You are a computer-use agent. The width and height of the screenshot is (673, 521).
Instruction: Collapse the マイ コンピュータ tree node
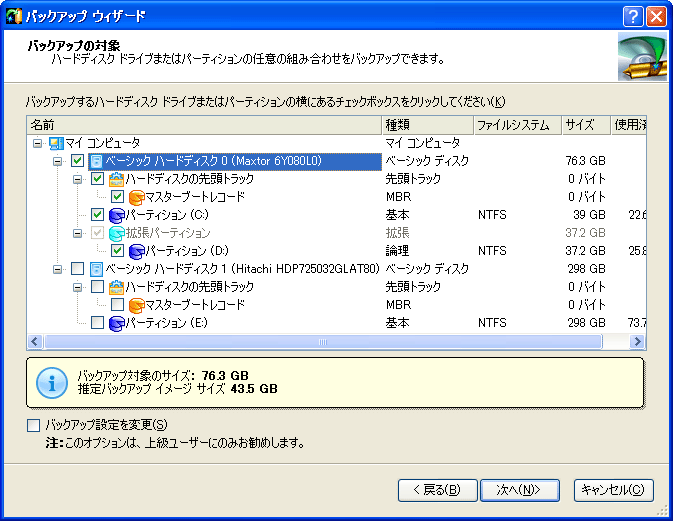(x=38, y=143)
